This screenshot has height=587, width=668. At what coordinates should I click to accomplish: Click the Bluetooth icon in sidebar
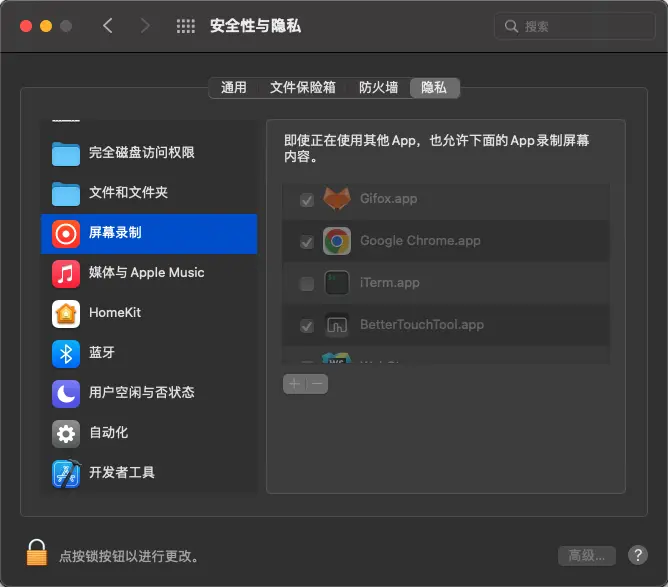tap(66, 354)
